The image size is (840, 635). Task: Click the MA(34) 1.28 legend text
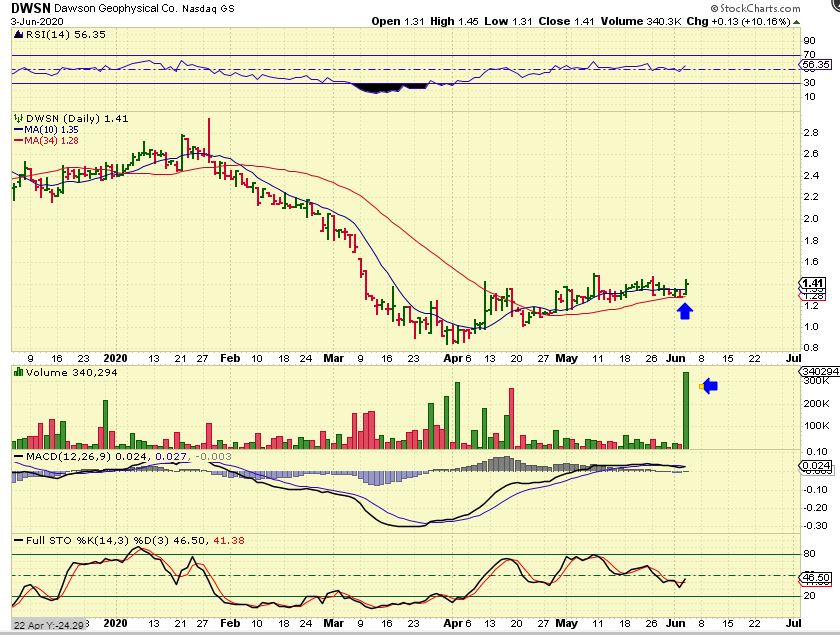coord(51,141)
